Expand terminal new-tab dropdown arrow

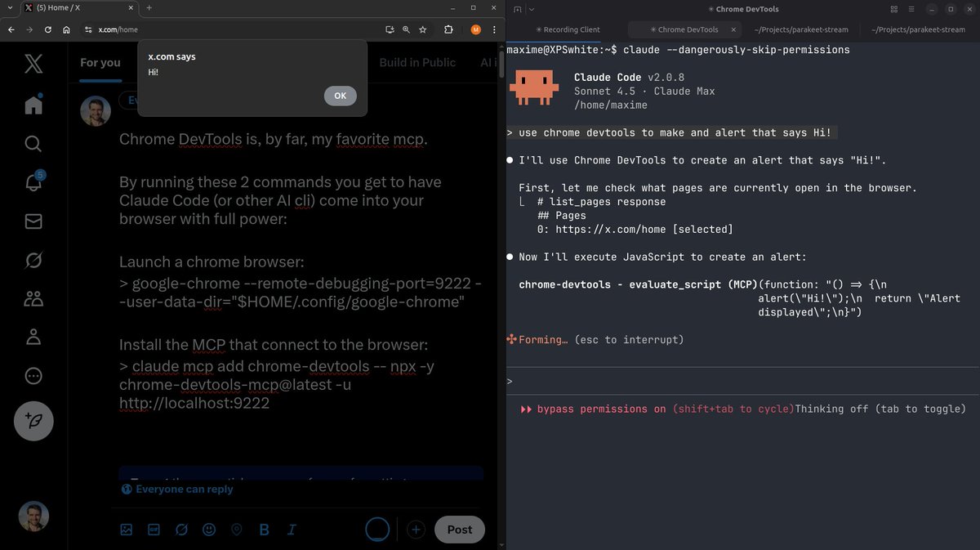pyautogui.click(x=531, y=9)
